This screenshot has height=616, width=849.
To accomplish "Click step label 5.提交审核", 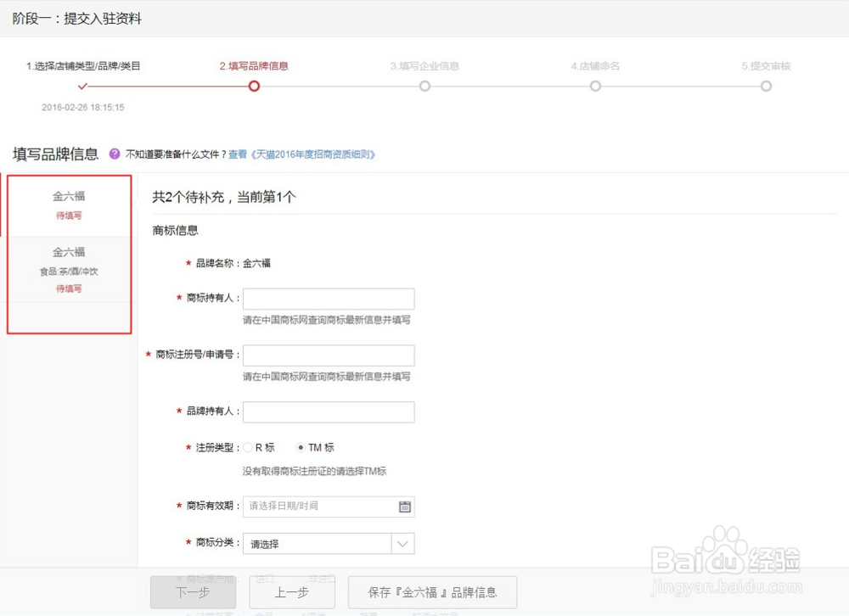I will tap(766, 66).
